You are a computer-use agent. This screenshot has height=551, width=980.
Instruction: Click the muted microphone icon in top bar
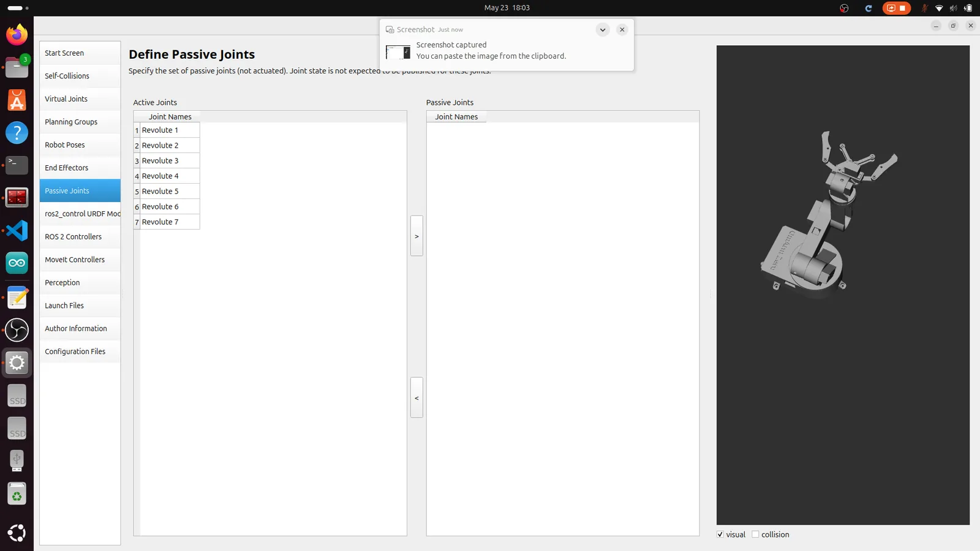point(924,8)
